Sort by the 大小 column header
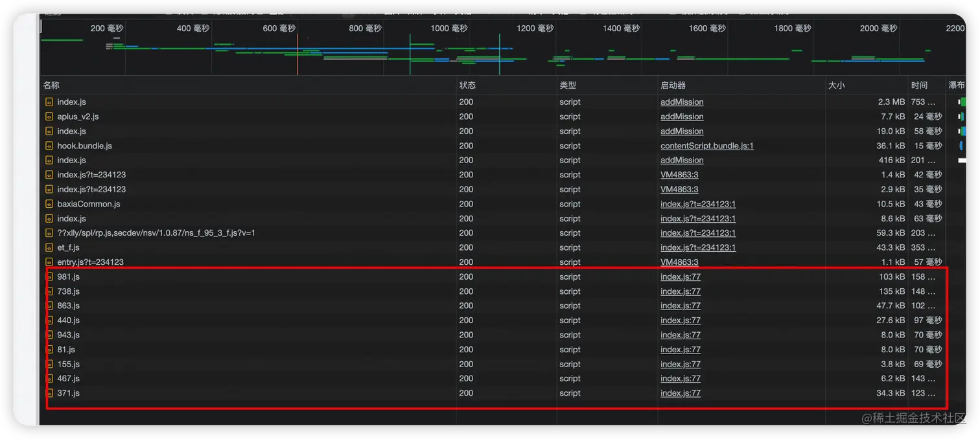The width and height of the screenshot is (980, 439). [836, 85]
